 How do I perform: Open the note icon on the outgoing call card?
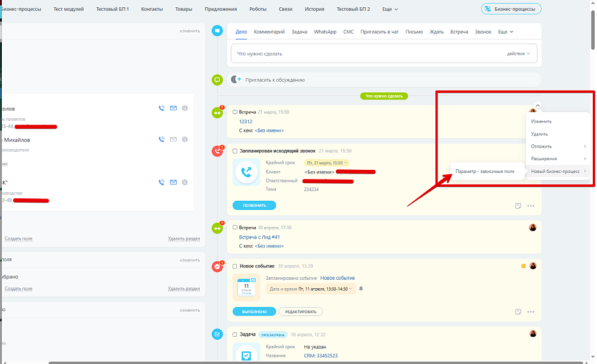[x=518, y=206]
